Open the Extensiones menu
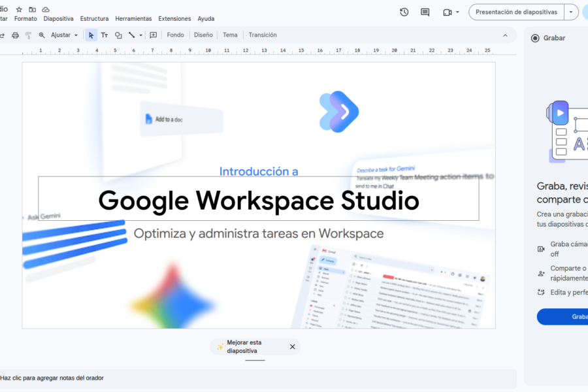This screenshot has width=588, height=392. click(x=174, y=19)
